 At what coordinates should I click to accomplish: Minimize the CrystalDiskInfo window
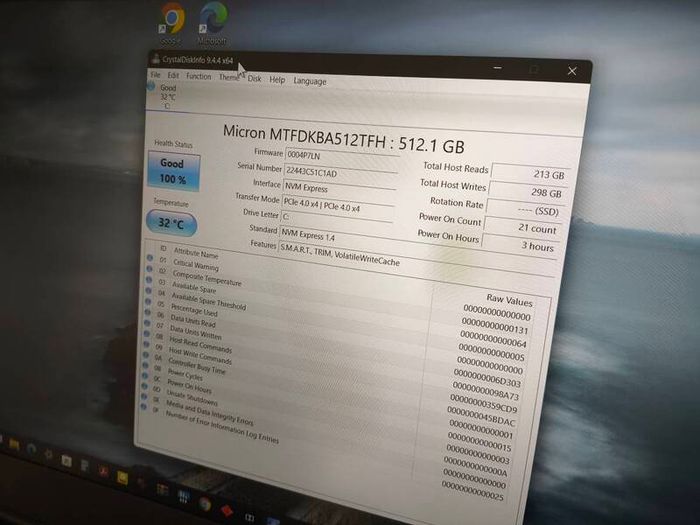pos(498,68)
